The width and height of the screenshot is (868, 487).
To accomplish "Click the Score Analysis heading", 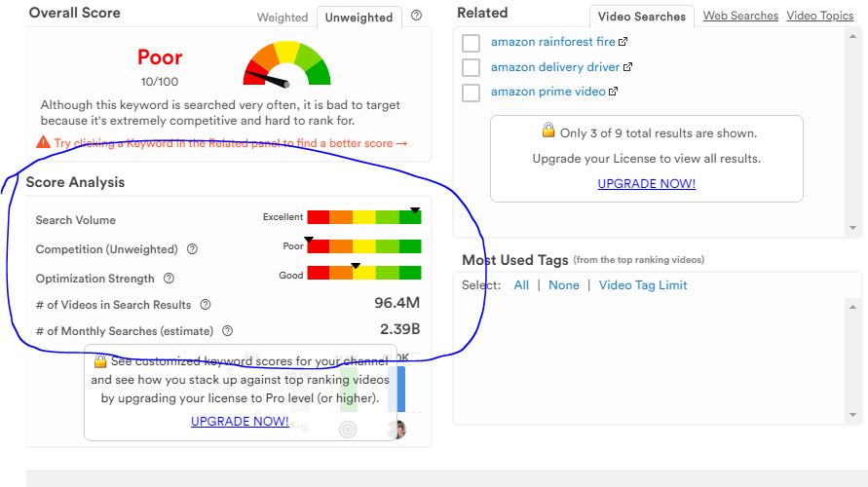I will pos(75,182).
